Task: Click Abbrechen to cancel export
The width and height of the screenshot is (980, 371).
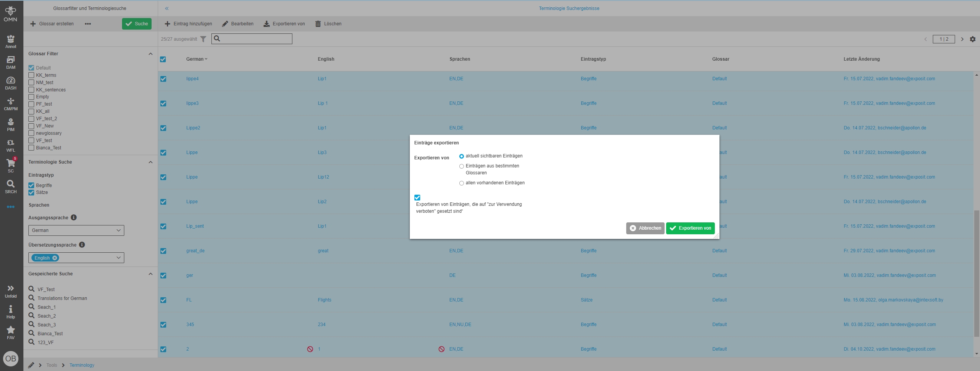Action: 645,228
